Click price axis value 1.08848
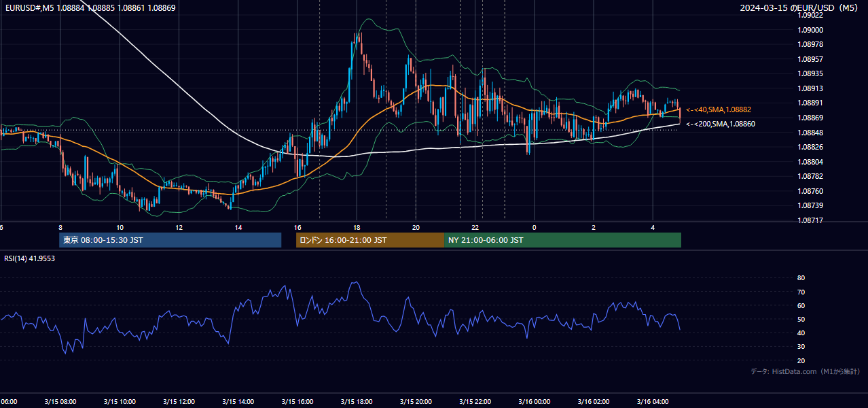Screen dimensions: 868x408 (x=810, y=133)
